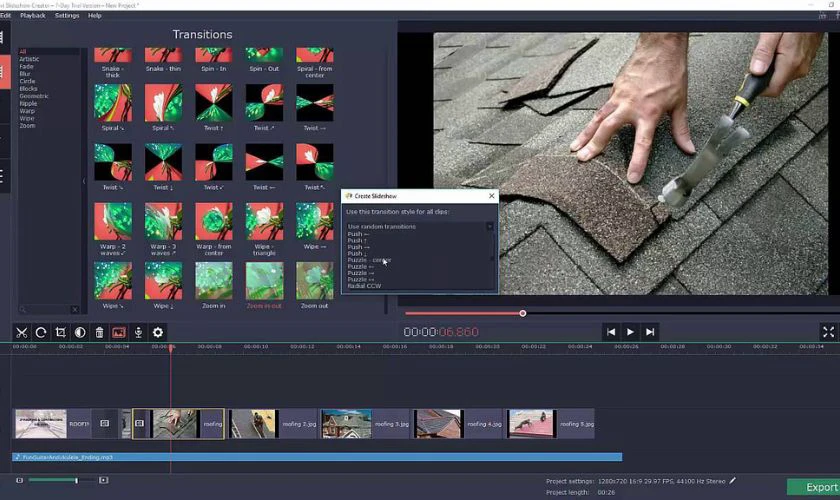Select roofing 2.jpg clip on timeline
The height and width of the screenshot is (500, 840).
pyautogui.click(x=273, y=424)
